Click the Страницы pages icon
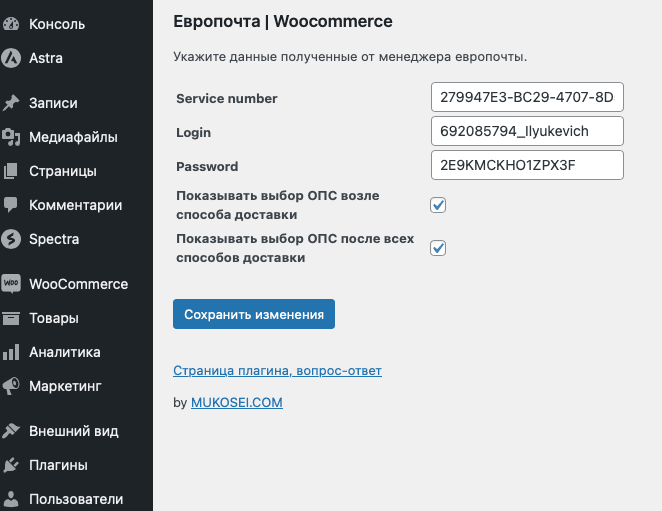This screenshot has width=662, height=511. (x=12, y=171)
